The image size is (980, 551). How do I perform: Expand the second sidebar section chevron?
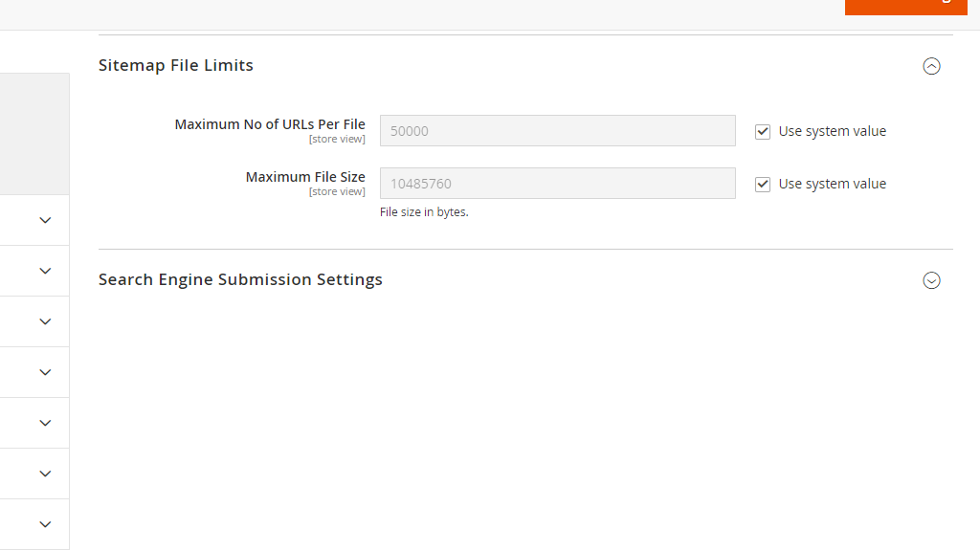[x=45, y=271]
